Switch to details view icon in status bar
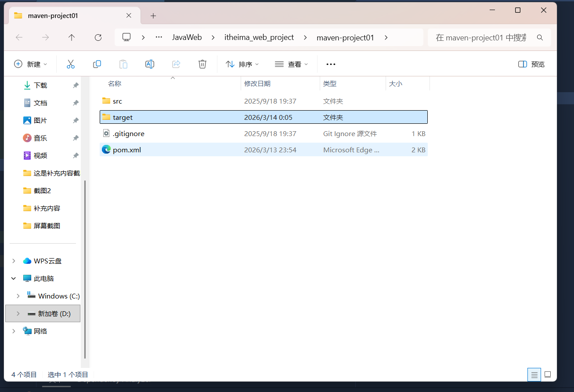The height and width of the screenshot is (392, 574). (534, 374)
